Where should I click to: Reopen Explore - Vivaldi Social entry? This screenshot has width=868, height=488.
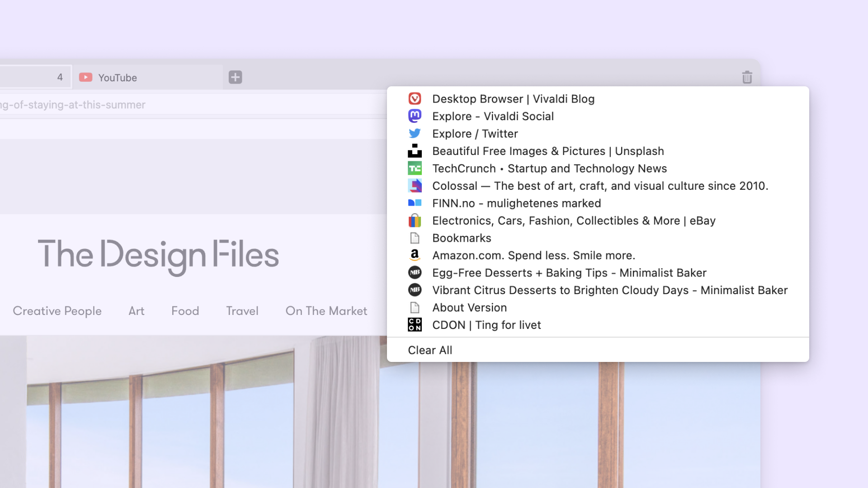(598, 116)
